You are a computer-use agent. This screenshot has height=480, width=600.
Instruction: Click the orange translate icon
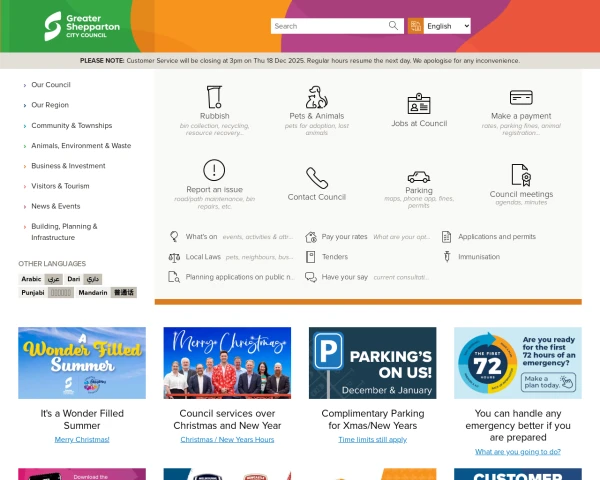tap(416, 26)
